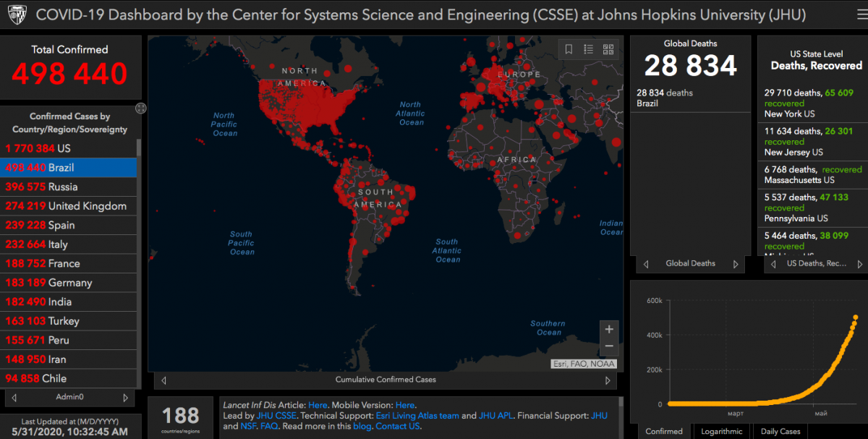The image size is (868, 439).
Task: Select Iran in the country list
Action: [x=68, y=359]
